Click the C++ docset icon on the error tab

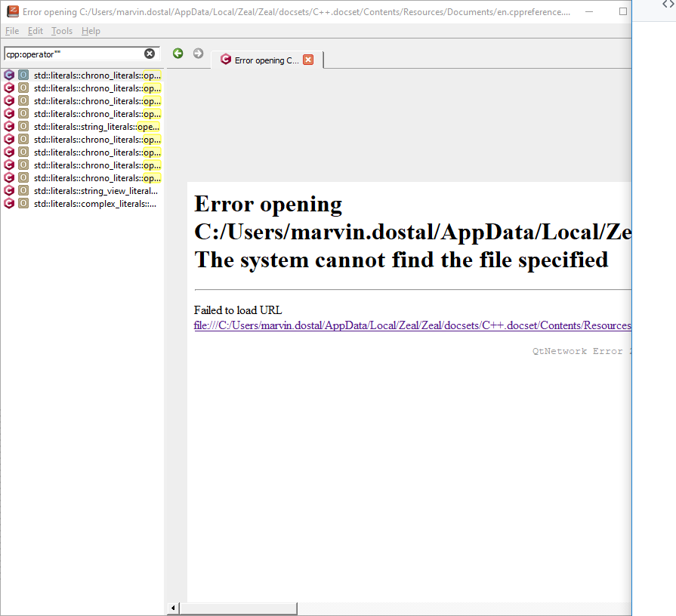click(224, 58)
